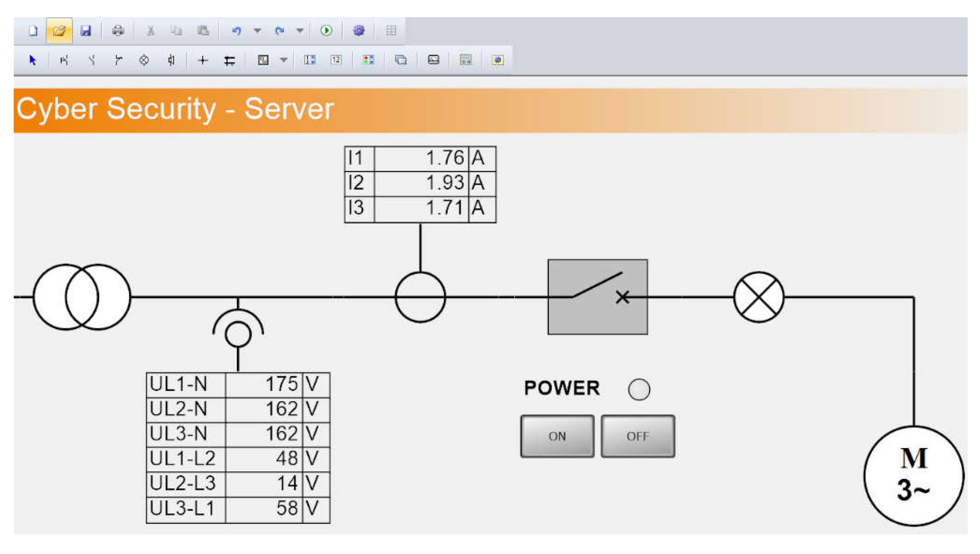This screenshot has height=554, width=980.
Task: Click the paste clipboard icon
Action: pyautogui.click(x=203, y=30)
